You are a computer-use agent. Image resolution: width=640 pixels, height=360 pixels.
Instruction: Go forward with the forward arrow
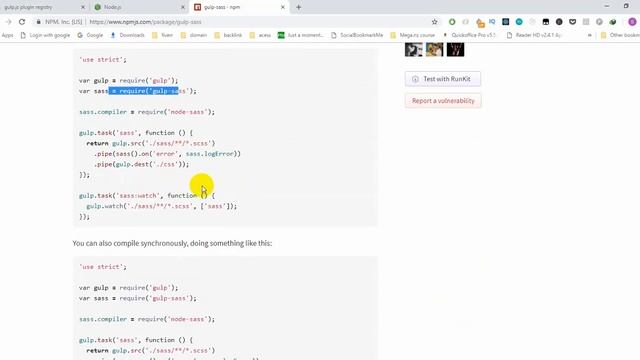[x=9, y=22]
